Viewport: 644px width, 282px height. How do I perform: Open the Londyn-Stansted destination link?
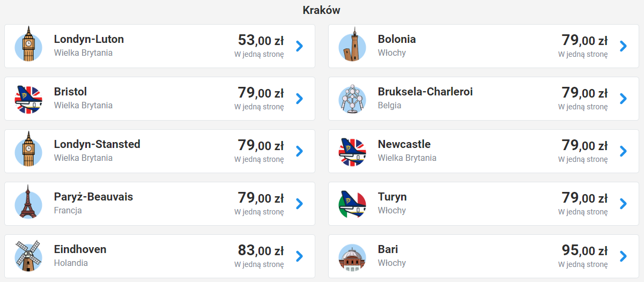pos(97,144)
